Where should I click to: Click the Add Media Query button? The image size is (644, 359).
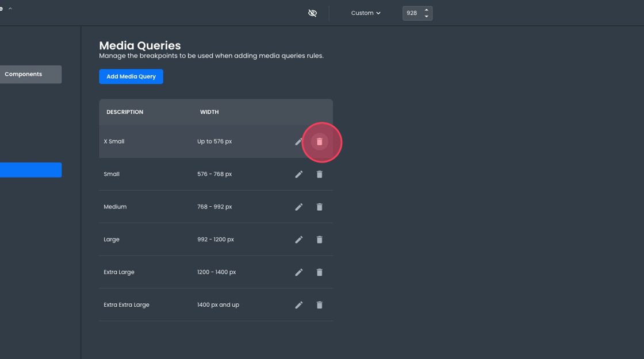click(x=131, y=76)
